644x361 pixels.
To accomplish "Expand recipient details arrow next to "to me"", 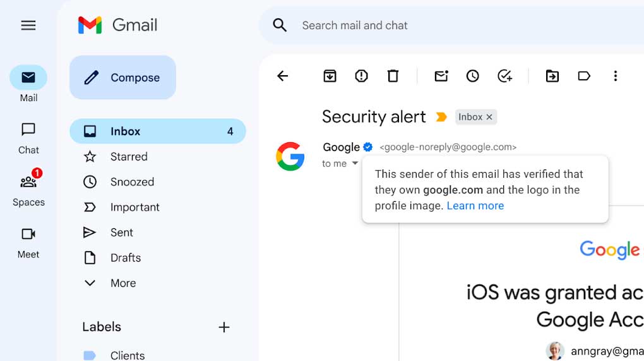I will 355,163.
